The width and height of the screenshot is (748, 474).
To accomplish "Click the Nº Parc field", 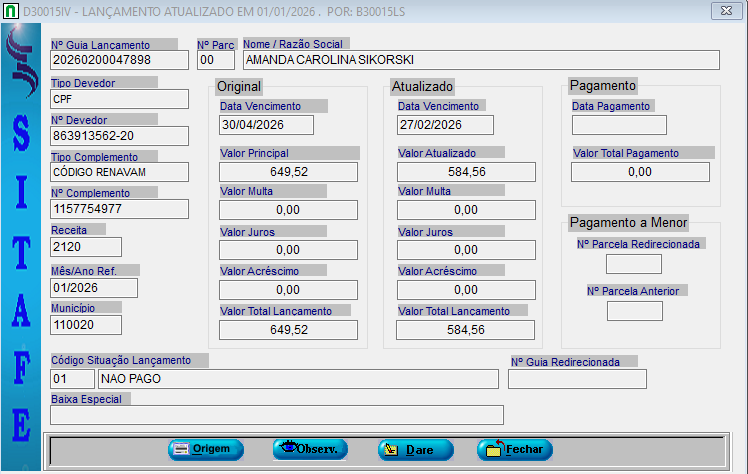I will pyautogui.click(x=215, y=60).
